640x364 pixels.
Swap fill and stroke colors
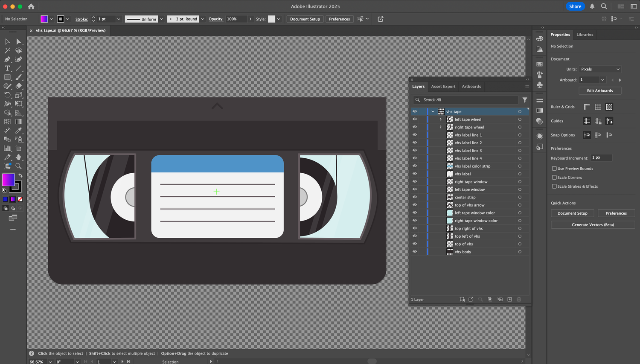point(20,175)
